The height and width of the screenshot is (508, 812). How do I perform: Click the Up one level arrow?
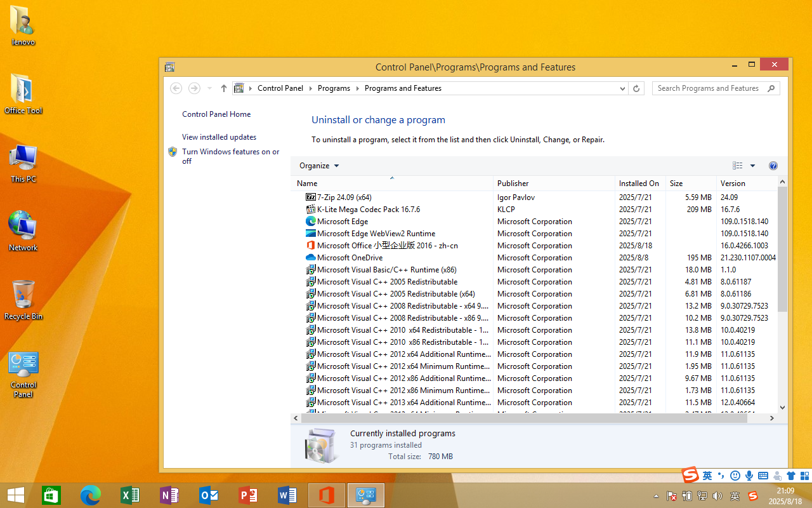(x=224, y=89)
